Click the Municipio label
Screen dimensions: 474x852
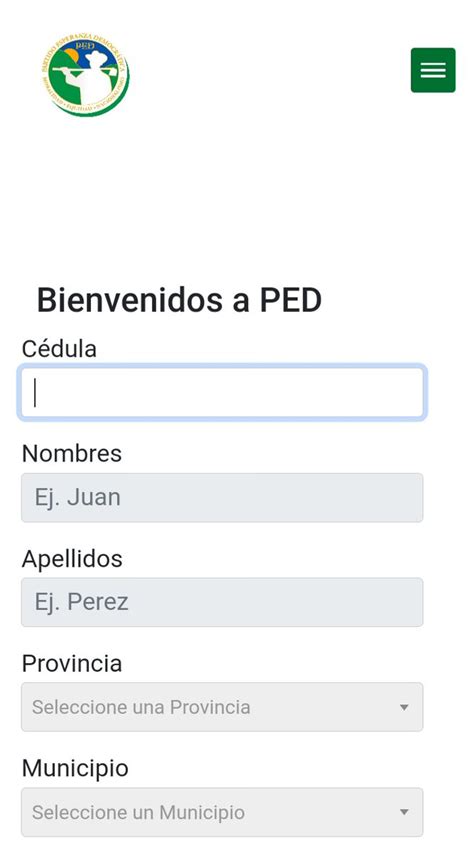[75, 769]
